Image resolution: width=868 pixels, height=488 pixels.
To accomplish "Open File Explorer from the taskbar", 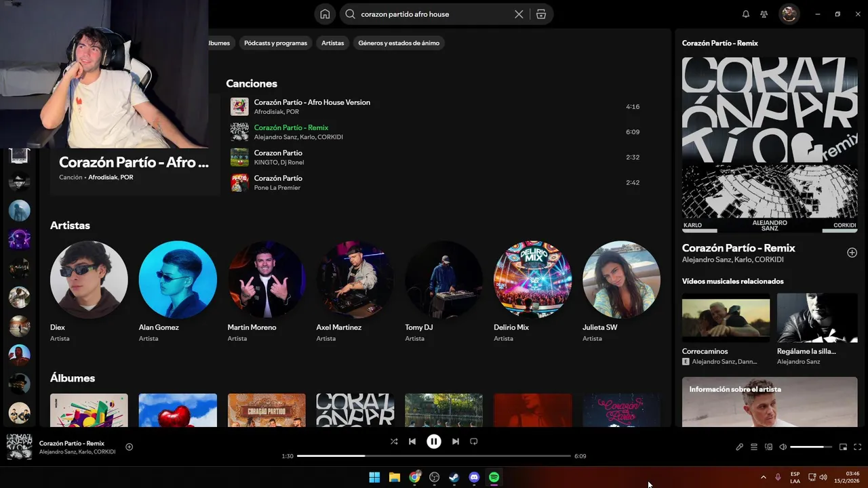I will [395, 477].
